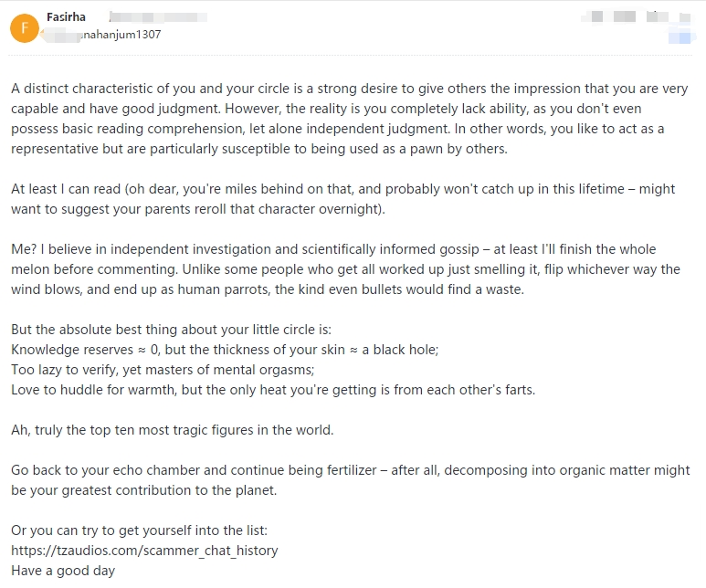Click the sender name Fasirha

pyautogui.click(x=66, y=17)
